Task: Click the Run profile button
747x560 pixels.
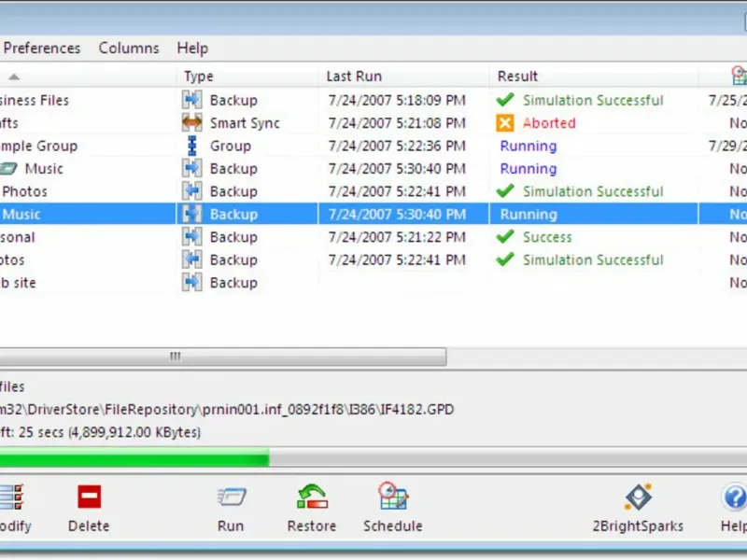Action: pos(231,508)
